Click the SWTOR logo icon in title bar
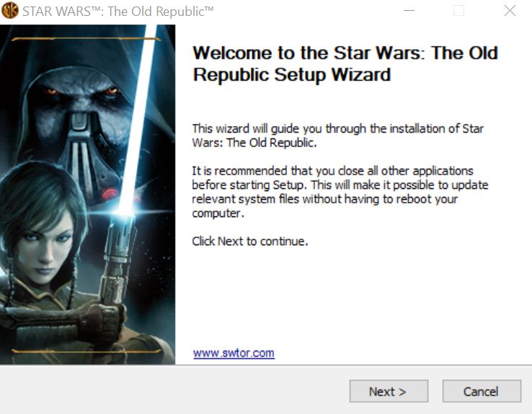532x414 pixels. point(10,11)
